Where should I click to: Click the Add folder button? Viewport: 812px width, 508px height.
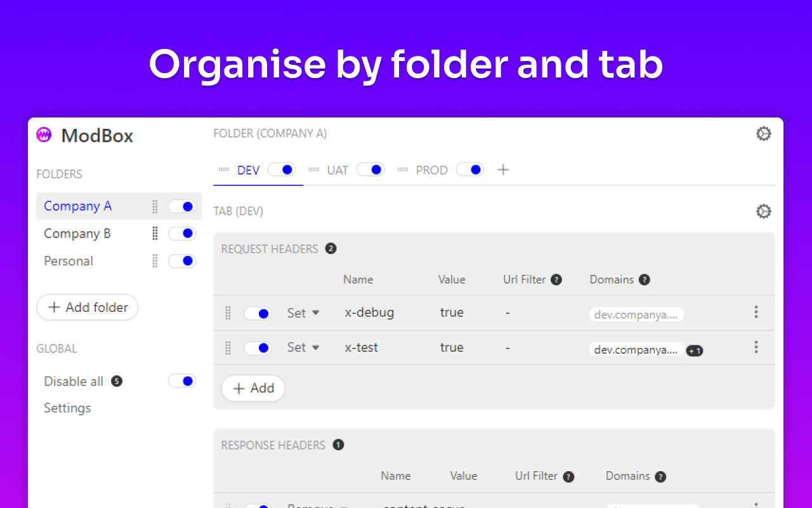87,307
